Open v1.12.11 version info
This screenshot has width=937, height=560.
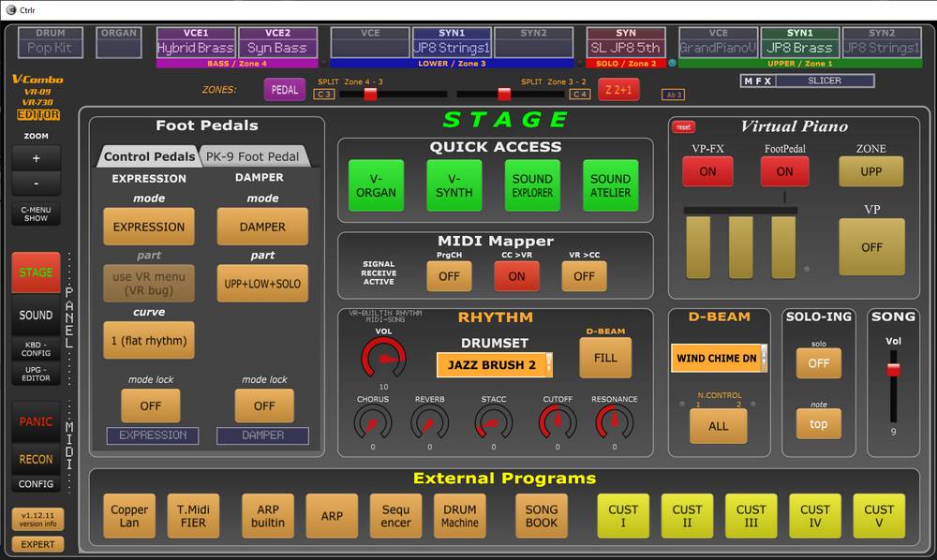[x=37, y=520]
